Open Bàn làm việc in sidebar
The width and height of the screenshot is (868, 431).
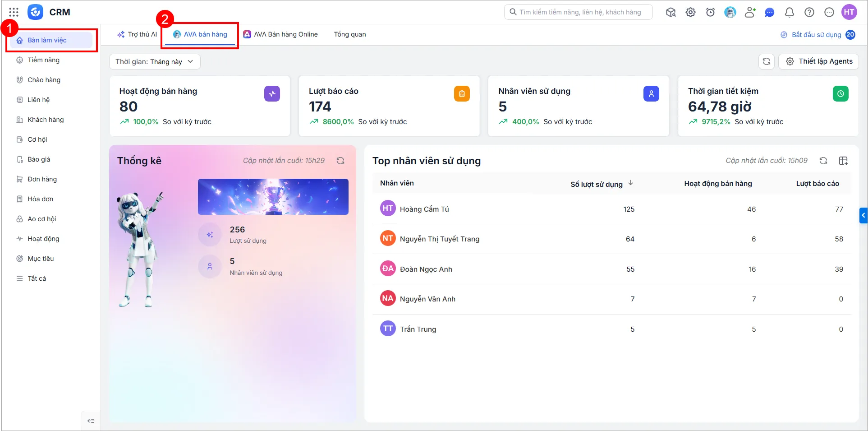click(51, 40)
